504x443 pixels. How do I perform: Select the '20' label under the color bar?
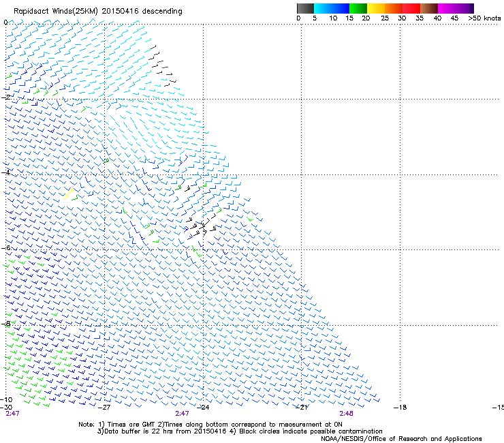[x=366, y=18]
